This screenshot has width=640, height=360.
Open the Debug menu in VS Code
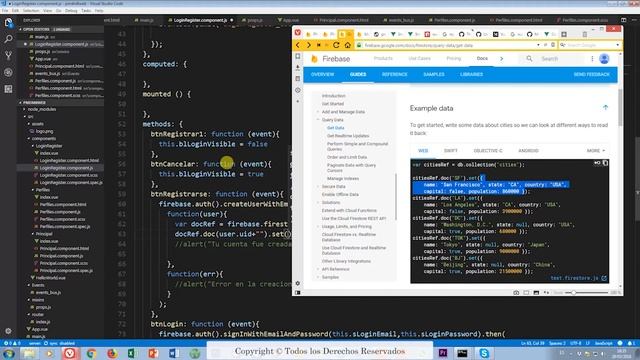click(71, 11)
